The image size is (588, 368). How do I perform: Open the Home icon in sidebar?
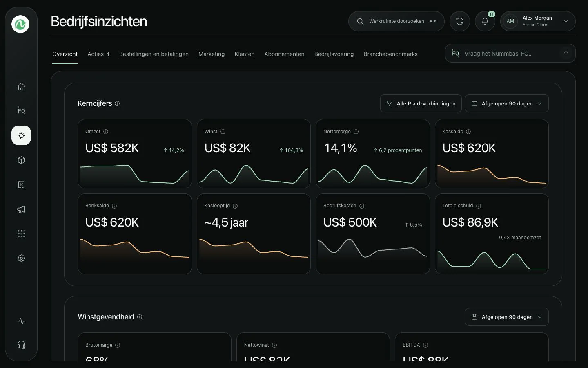[x=21, y=87]
